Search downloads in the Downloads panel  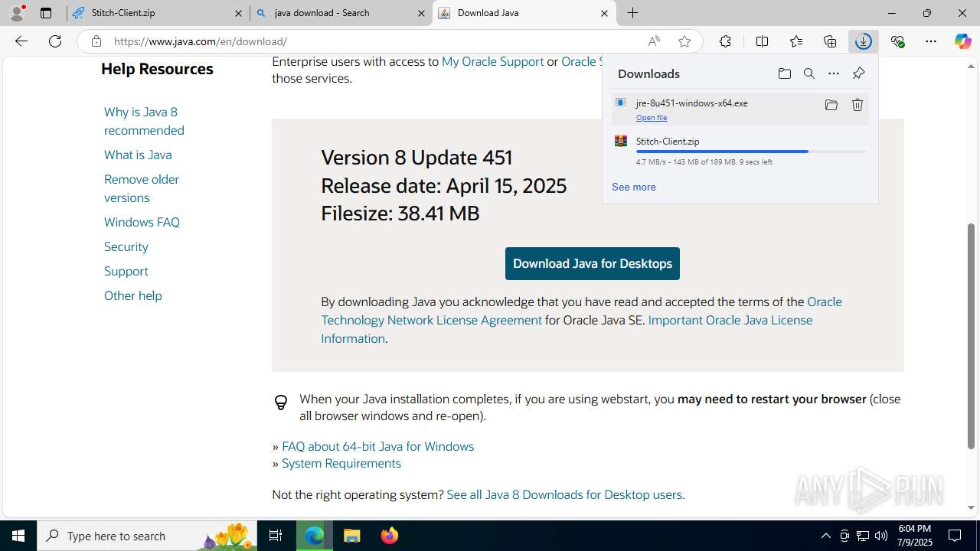[x=808, y=73]
